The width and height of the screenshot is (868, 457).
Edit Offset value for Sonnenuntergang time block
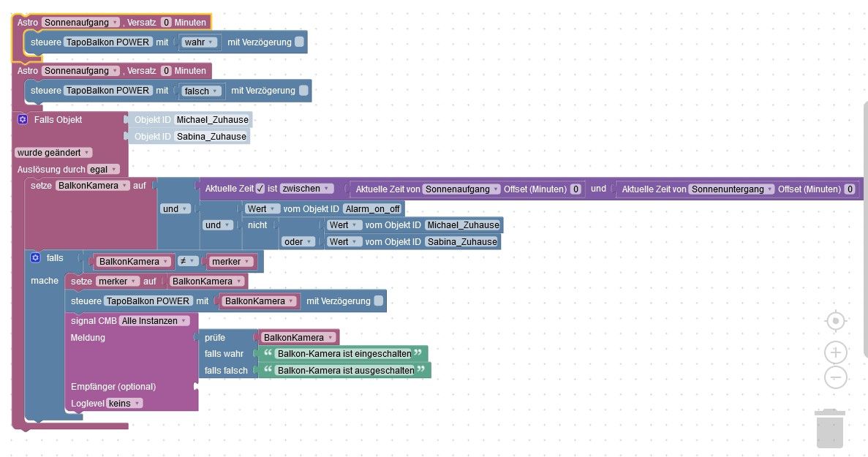point(850,189)
